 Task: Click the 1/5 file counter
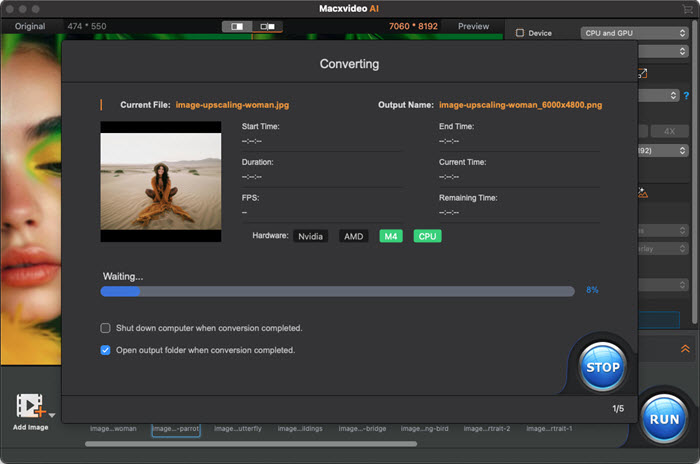[x=618, y=409]
